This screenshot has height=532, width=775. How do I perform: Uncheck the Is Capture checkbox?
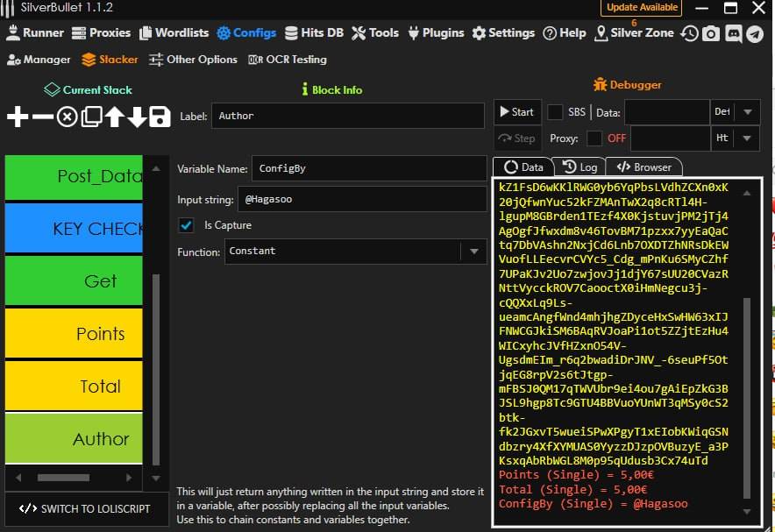pyautogui.click(x=186, y=225)
